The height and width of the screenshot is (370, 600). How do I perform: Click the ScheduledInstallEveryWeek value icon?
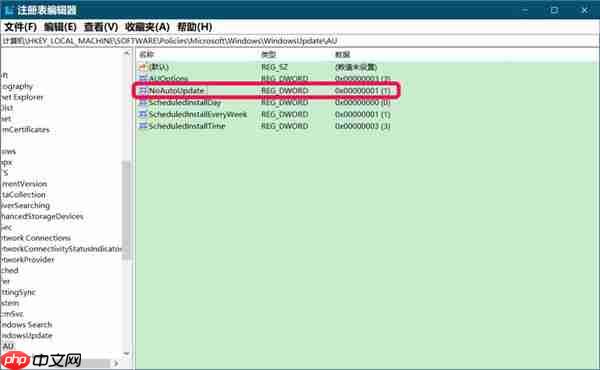click(143, 114)
